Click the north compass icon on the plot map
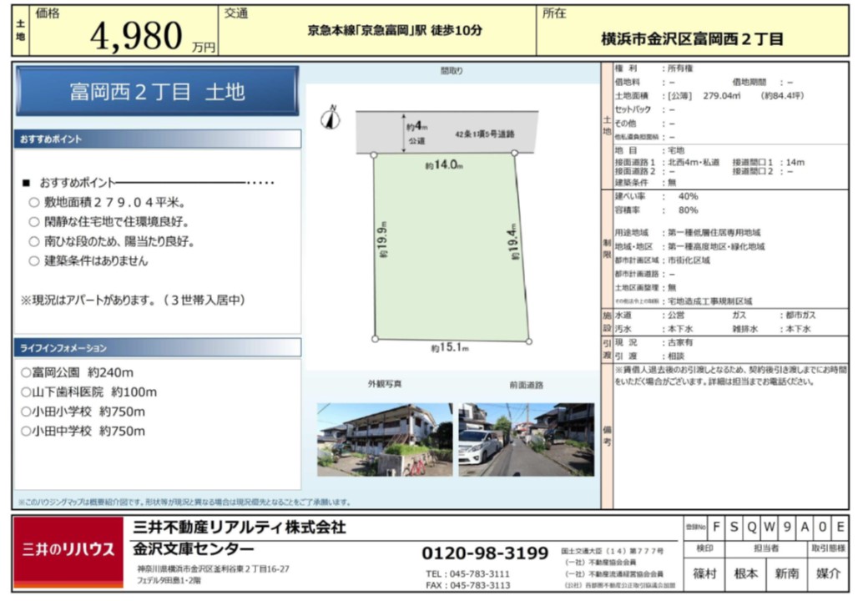Screen dimensions: 868x601 click(x=331, y=119)
